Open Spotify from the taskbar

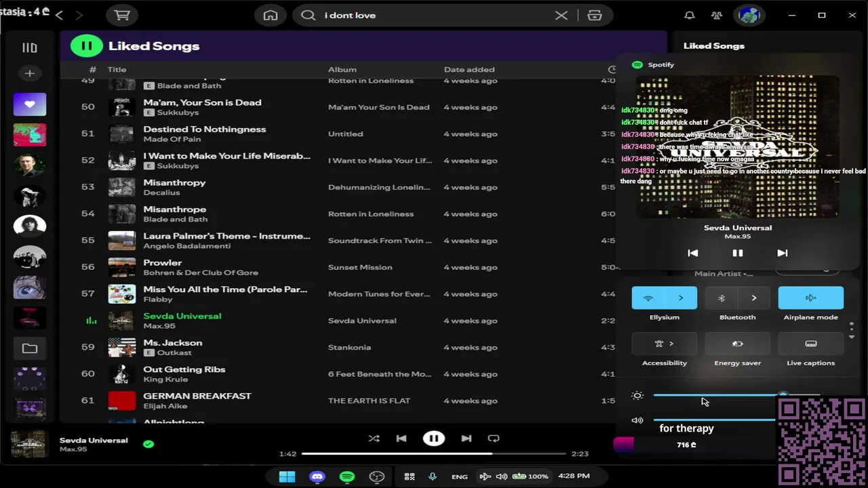[x=347, y=476]
